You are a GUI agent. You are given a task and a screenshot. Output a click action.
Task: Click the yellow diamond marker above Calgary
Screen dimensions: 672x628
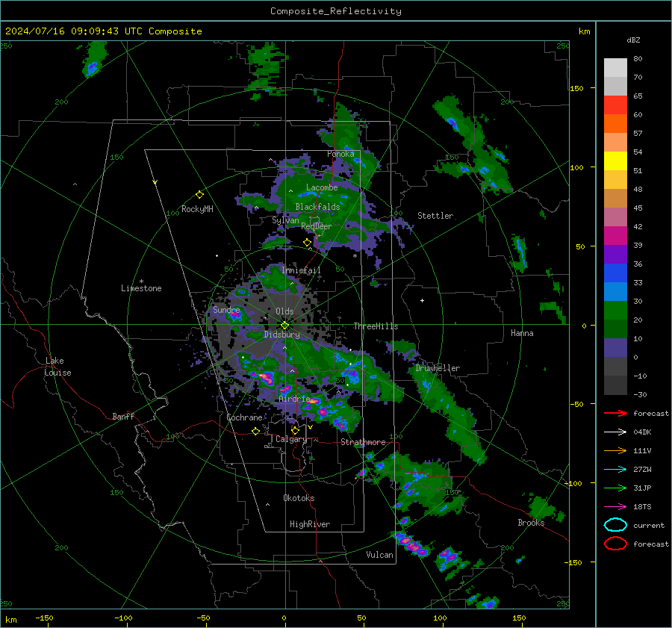tap(295, 430)
